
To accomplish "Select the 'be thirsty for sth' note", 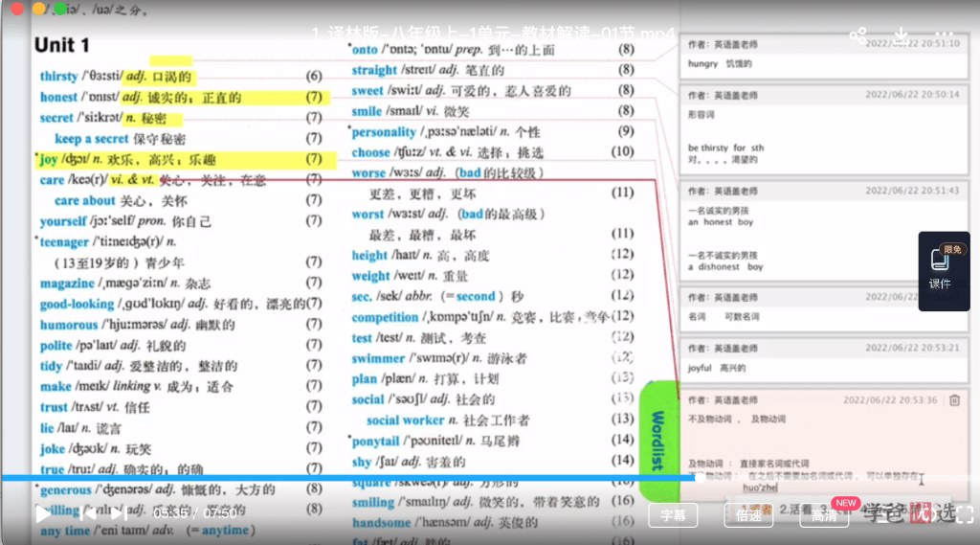I will click(x=725, y=148).
